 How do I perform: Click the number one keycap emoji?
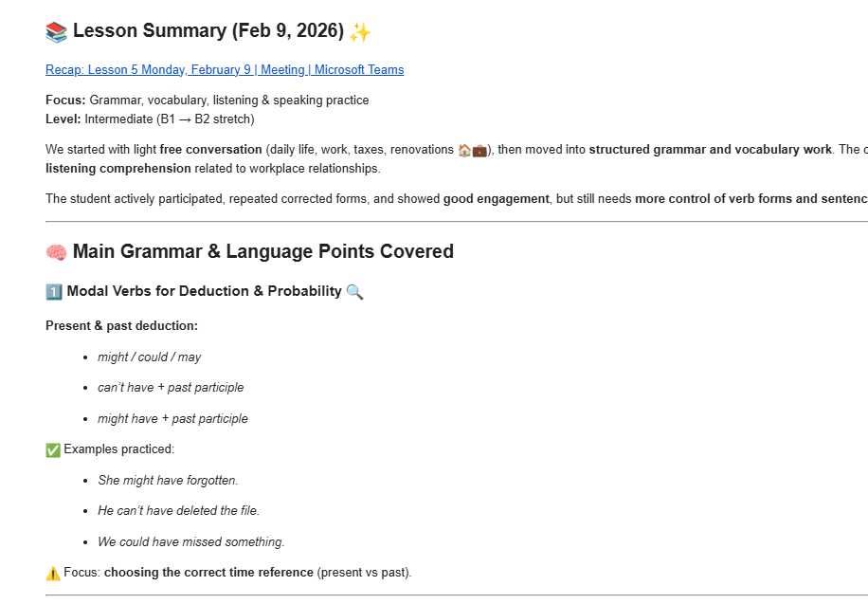53,292
